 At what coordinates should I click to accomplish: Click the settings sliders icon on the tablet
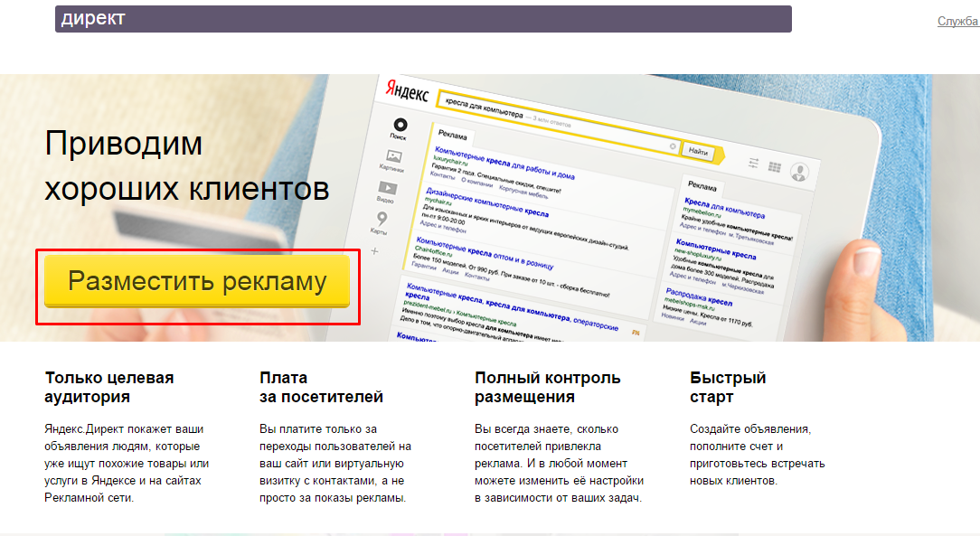click(x=754, y=163)
